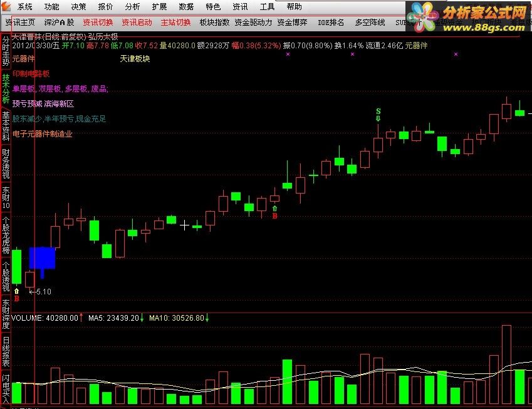The width and height of the screenshot is (532, 409).
Task: Click the blue highlighted candlestick
Action: tap(42, 258)
